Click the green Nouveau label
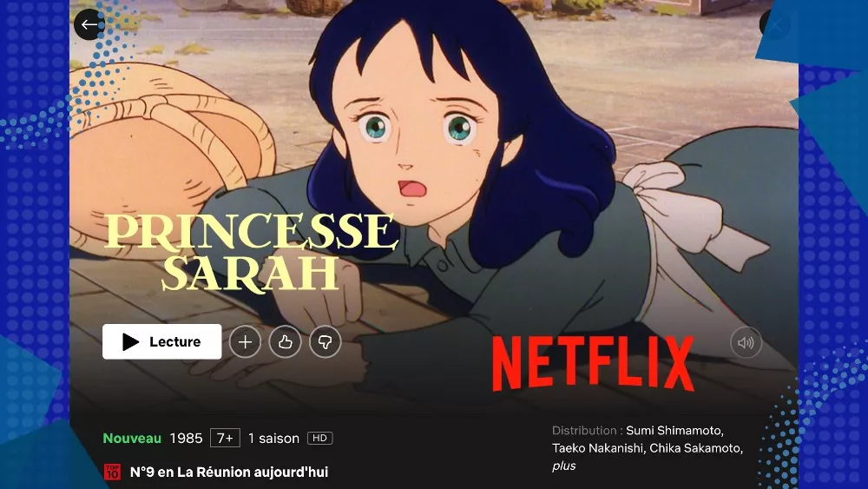This screenshot has width=868, height=489. point(132,438)
